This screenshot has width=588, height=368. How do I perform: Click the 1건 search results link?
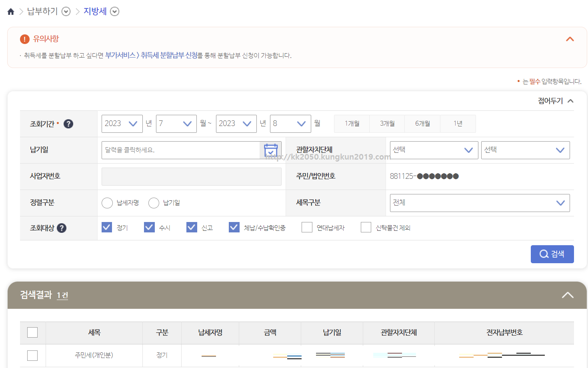[62, 296]
